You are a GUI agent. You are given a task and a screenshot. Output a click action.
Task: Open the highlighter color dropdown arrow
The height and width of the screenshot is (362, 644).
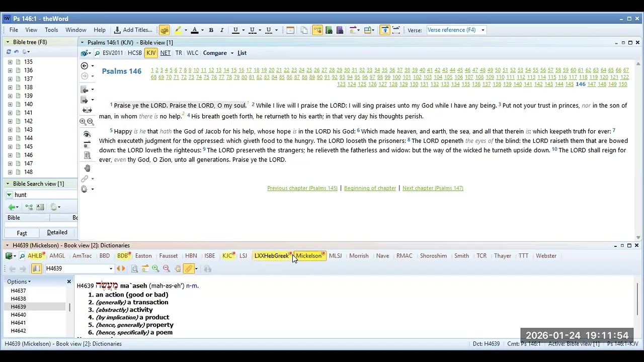[186, 30]
